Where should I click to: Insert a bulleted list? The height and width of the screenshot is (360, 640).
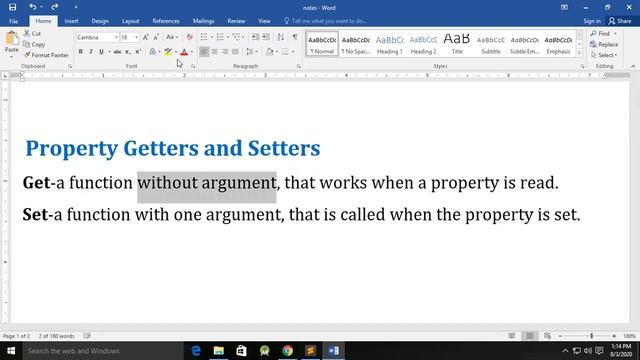tap(204, 37)
